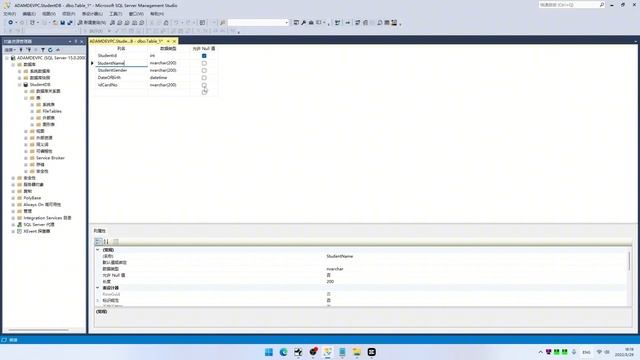Click the StudentDB database icon in tree
Viewport: 640px width, 360px height.
[x=26, y=84]
